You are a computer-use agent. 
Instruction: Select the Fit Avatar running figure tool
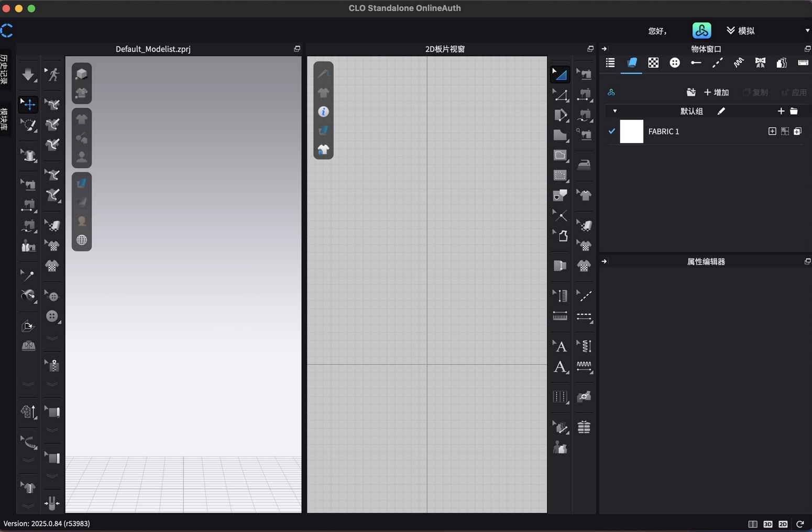point(52,74)
